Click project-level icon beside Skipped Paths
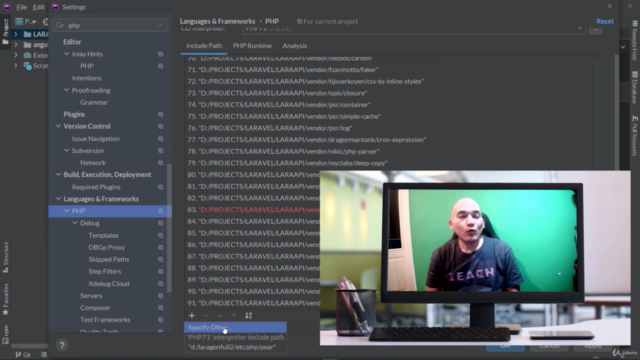 pyautogui.click(x=160, y=260)
